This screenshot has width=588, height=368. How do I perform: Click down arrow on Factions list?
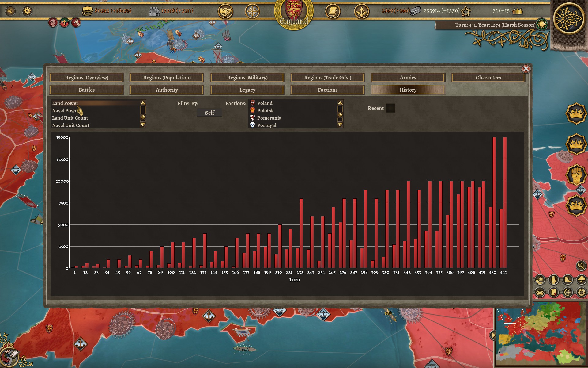(x=340, y=125)
